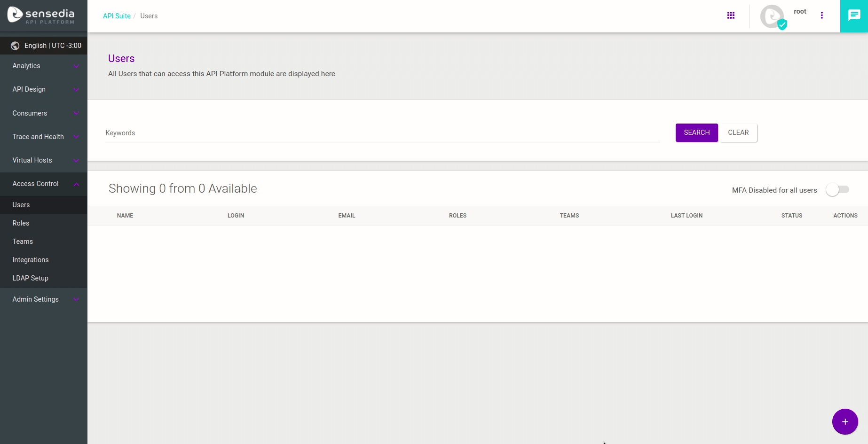Screen dimensions: 868x444
Task: Click the root user avatar
Action: click(772, 16)
